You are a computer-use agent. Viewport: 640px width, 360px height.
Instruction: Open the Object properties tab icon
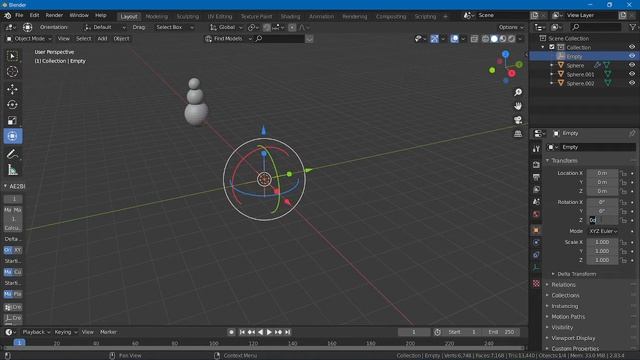pyautogui.click(x=536, y=230)
